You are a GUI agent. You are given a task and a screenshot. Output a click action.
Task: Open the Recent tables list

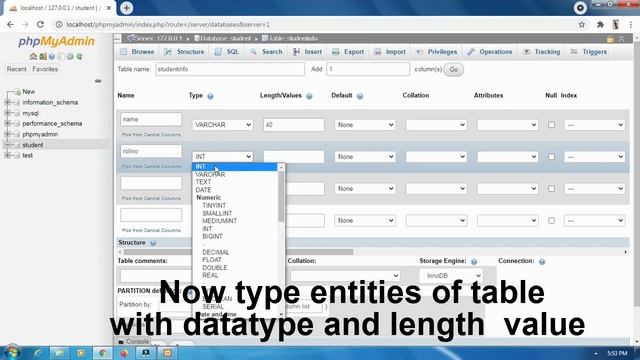click(x=16, y=69)
